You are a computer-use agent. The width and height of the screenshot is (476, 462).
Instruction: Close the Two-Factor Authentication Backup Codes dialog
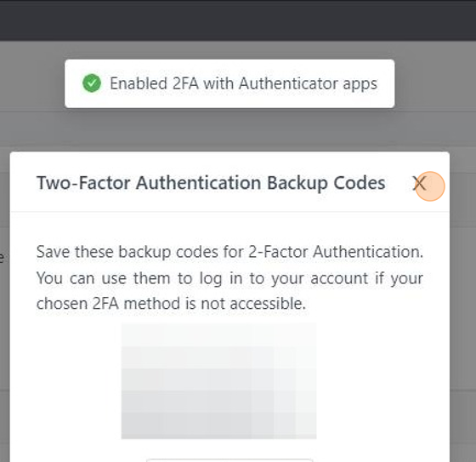pyautogui.click(x=419, y=183)
